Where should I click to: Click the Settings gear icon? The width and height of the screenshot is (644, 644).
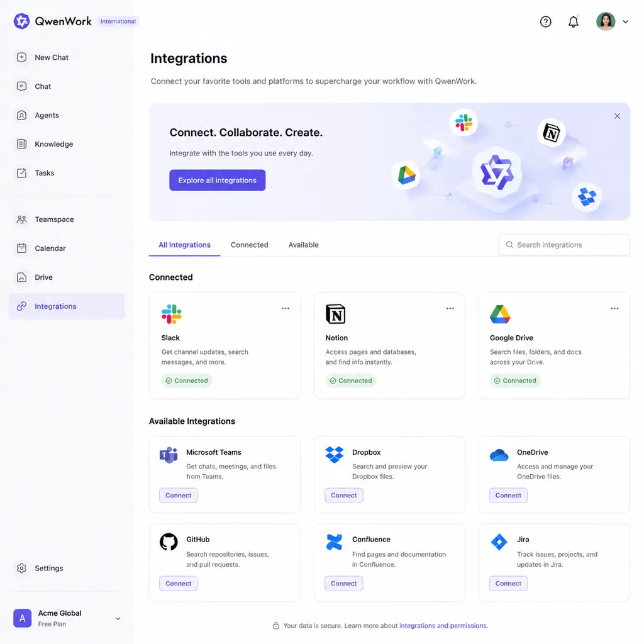point(22,568)
